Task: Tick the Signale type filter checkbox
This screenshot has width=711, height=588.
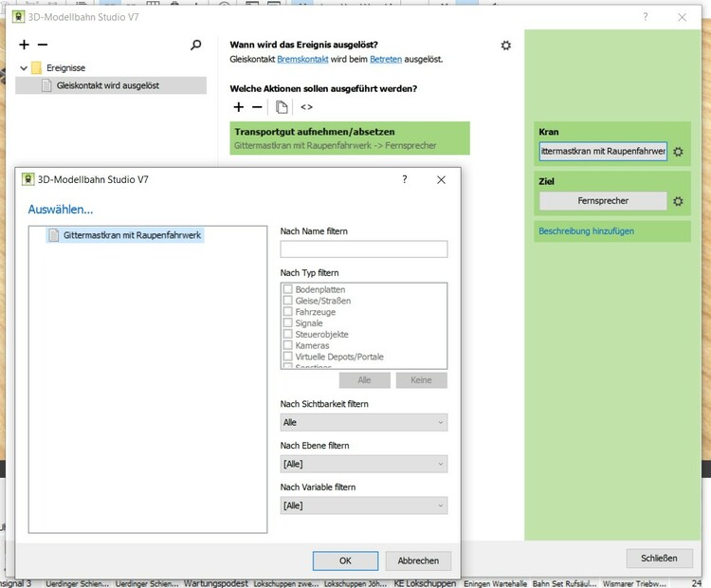Action: coord(287,322)
